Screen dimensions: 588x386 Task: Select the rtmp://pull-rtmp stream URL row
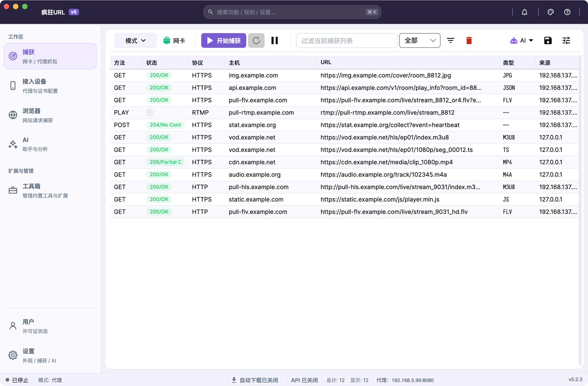tap(344, 112)
